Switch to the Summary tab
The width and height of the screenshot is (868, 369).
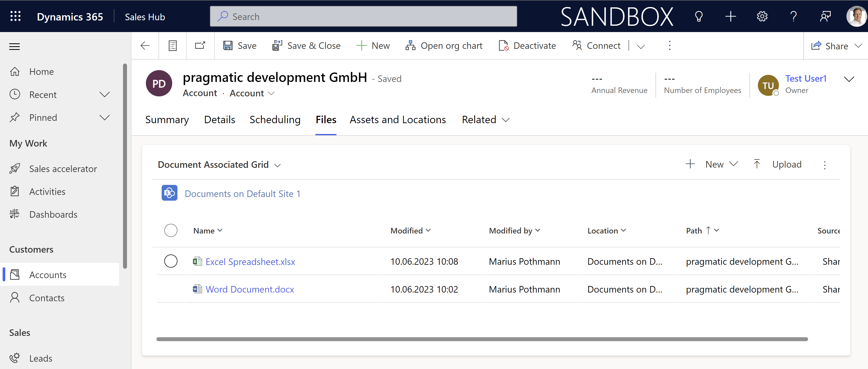pyautogui.click(x=167, y=119)
